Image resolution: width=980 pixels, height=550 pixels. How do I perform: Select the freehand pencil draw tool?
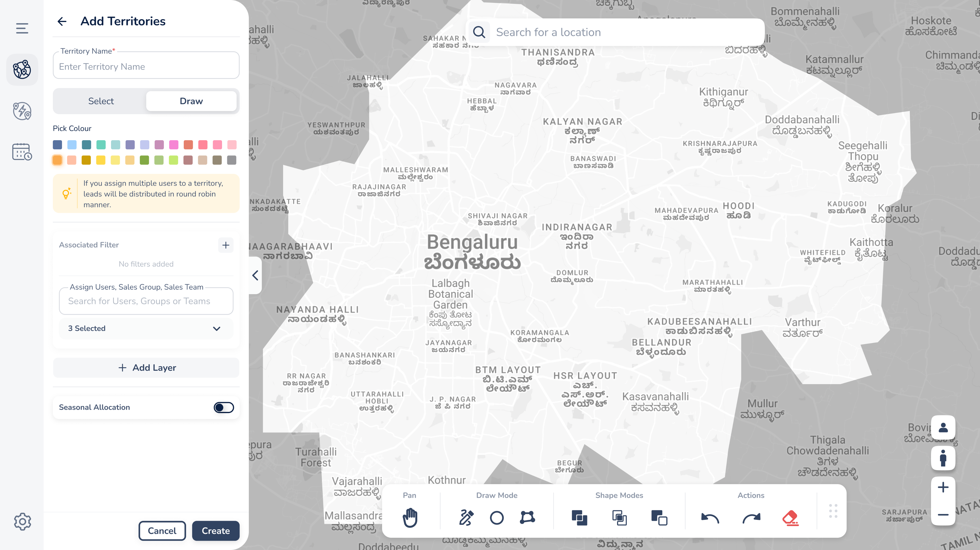[x=466, y=517]
